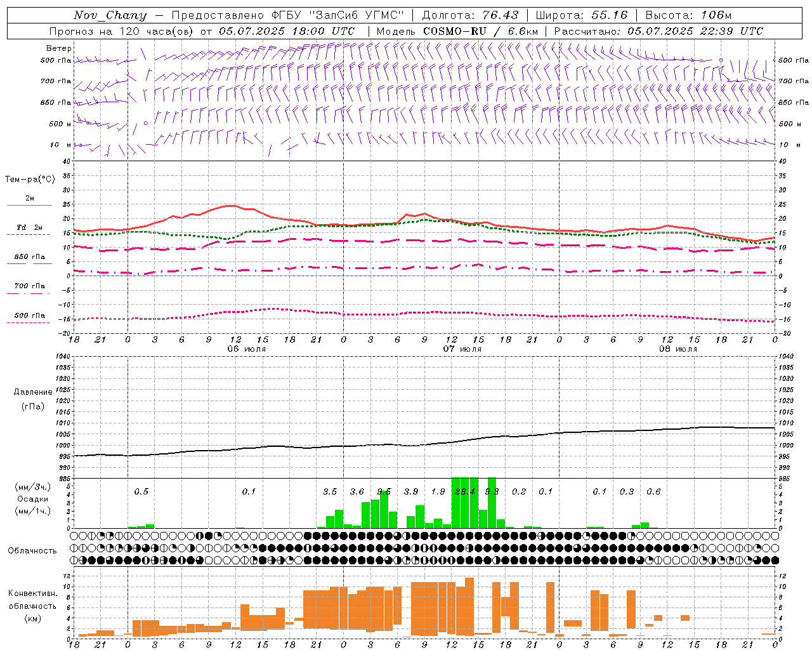This screenshot has width=812, height=650.
Task: Click the green dashed Td 2м legend line
Action: pyautogui.click(x=29, y=234)
